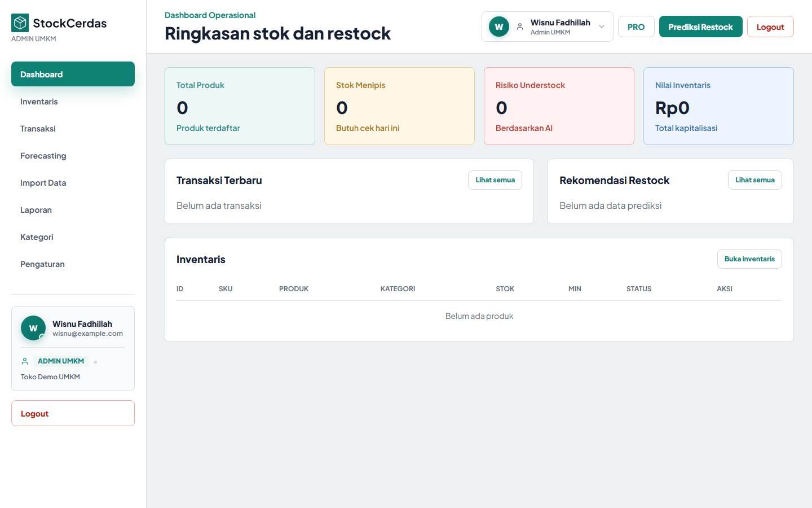
Task: Click the Toko Demo UMKM store name
Action: click(50, 377)
